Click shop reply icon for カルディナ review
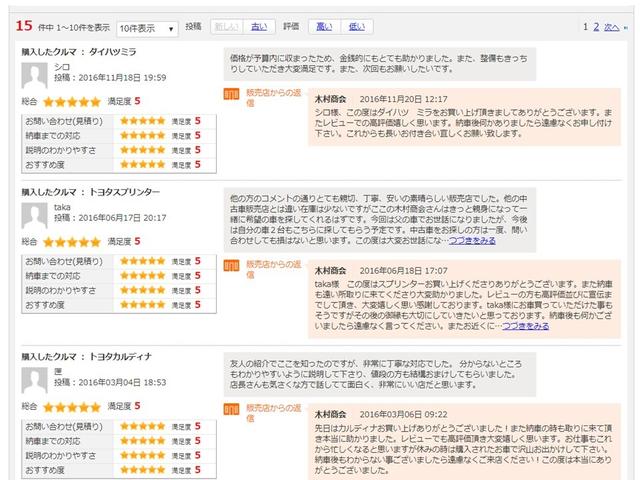This screenshot has height=480, width=640. [x=231, y=409]
